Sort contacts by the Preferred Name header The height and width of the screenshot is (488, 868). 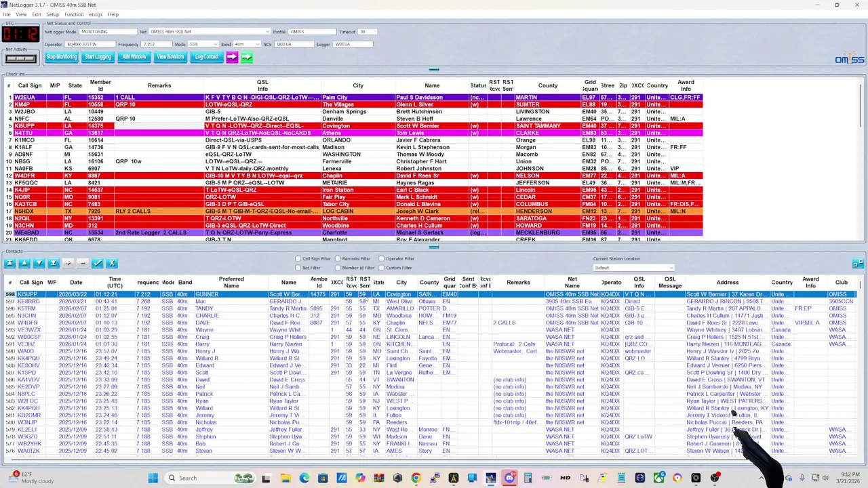231,282
